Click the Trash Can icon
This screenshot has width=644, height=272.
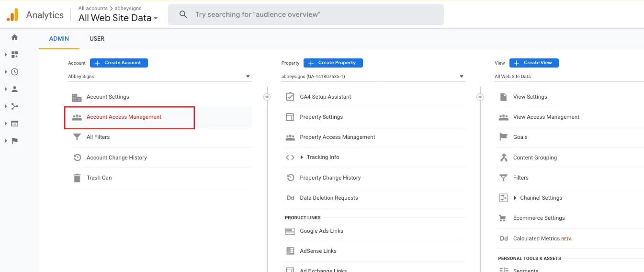77,178
